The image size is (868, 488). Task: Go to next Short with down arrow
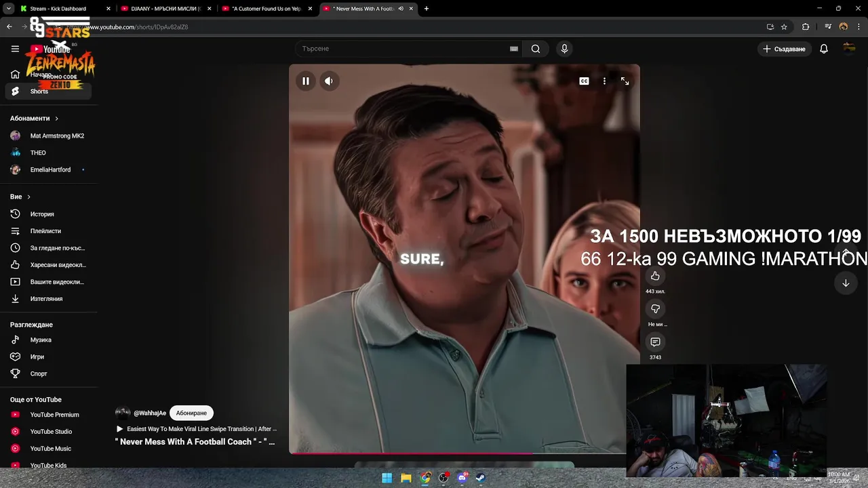[846, 283]
